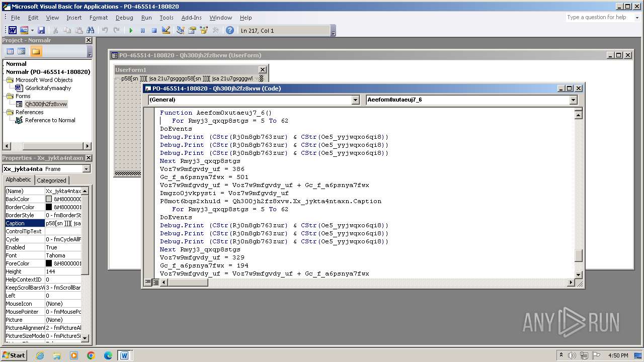Click code window horizontal scrollbar right arrow
The width and height of the screenshot is (644, 362).
click(571, 283)
